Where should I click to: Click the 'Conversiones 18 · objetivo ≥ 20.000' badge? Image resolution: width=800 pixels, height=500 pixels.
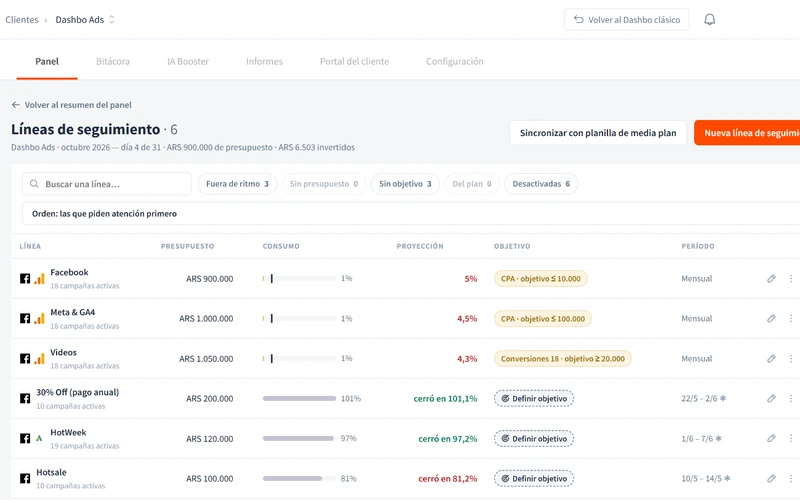tap(563, 359)
